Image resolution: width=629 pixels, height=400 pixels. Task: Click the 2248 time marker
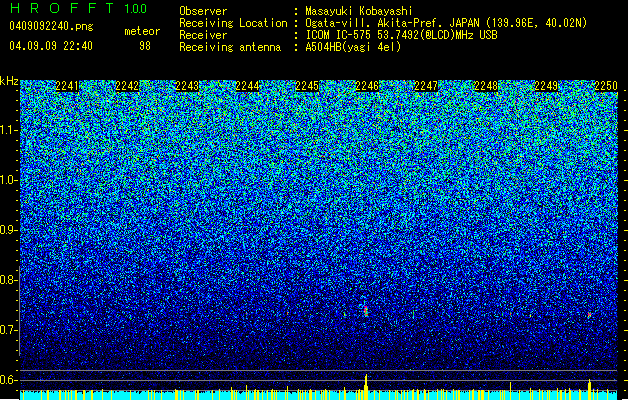(x=486, y=86)
